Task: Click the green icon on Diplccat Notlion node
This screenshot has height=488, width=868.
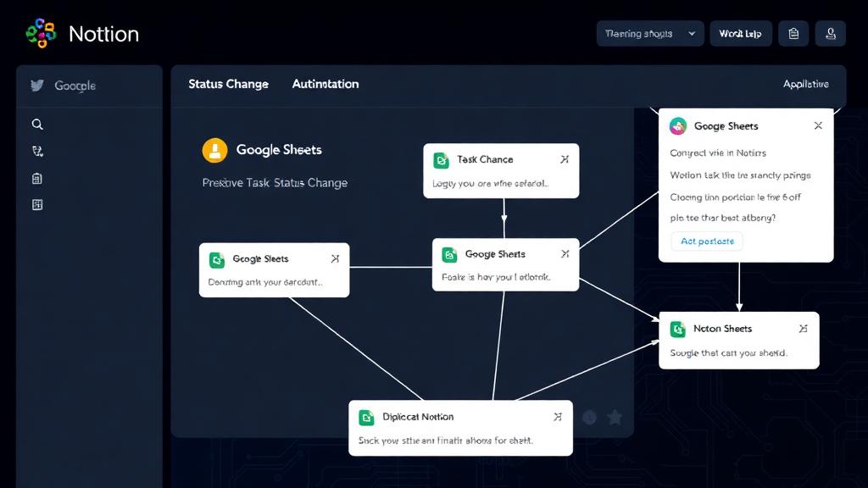Action: coord(366,418)
